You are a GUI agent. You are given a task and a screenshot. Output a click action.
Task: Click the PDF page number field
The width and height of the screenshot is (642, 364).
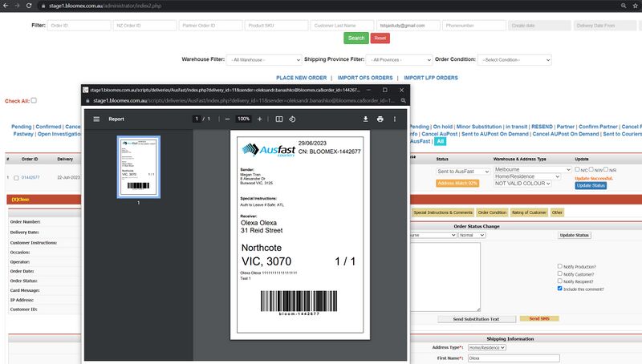pos(197,119)
